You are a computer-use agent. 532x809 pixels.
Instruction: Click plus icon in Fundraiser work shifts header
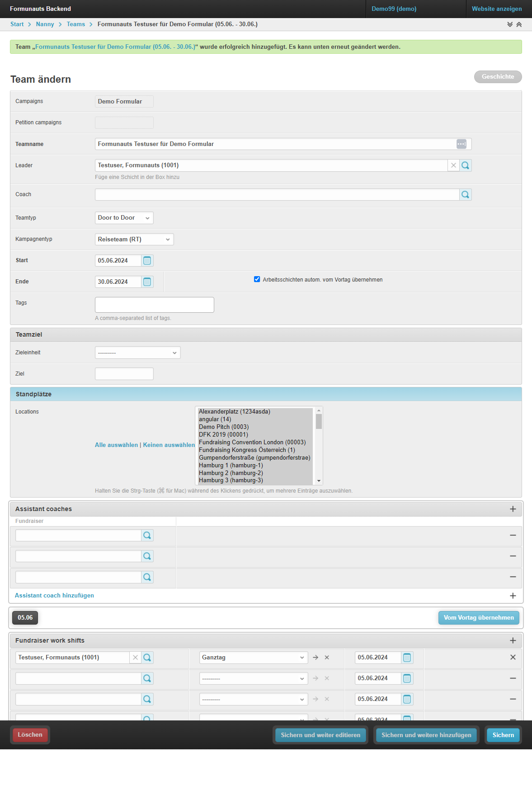(x=513, y=640)
